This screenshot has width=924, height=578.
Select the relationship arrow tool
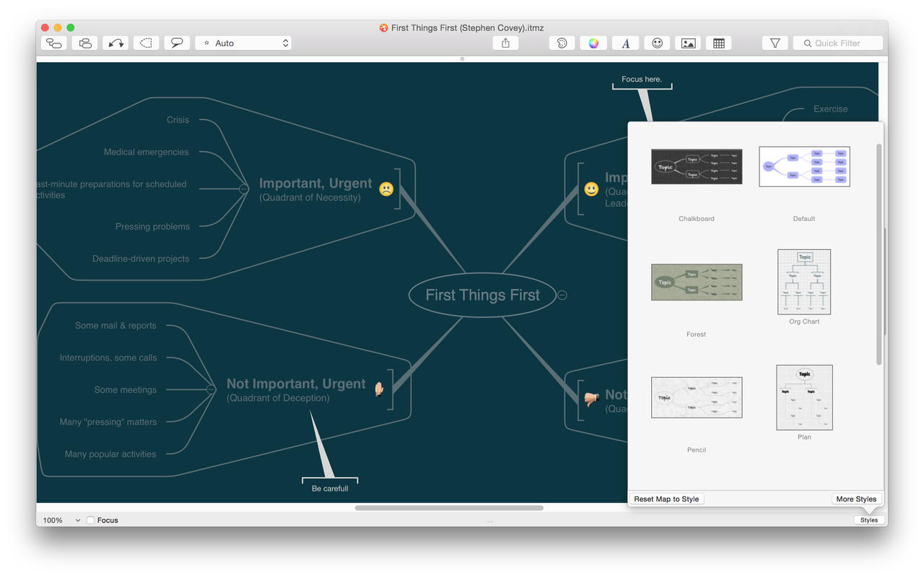pyautogui.click(x=115, y=43)
